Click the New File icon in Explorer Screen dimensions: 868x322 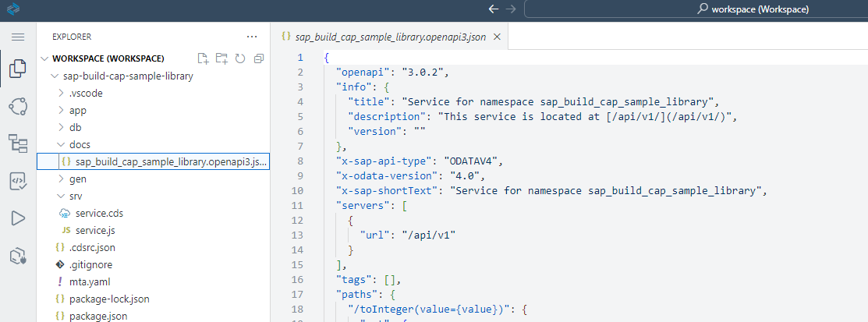(204, 58)
